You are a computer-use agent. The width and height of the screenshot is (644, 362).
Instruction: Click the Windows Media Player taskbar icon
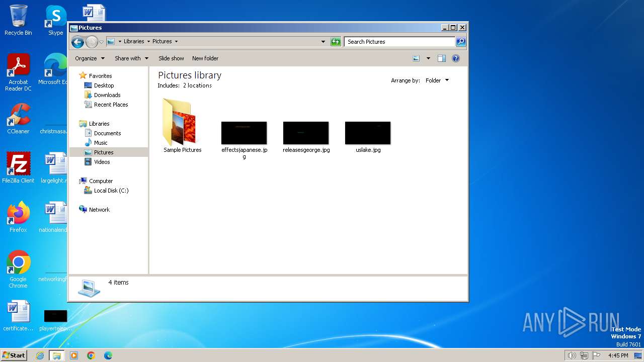[74, 355]
